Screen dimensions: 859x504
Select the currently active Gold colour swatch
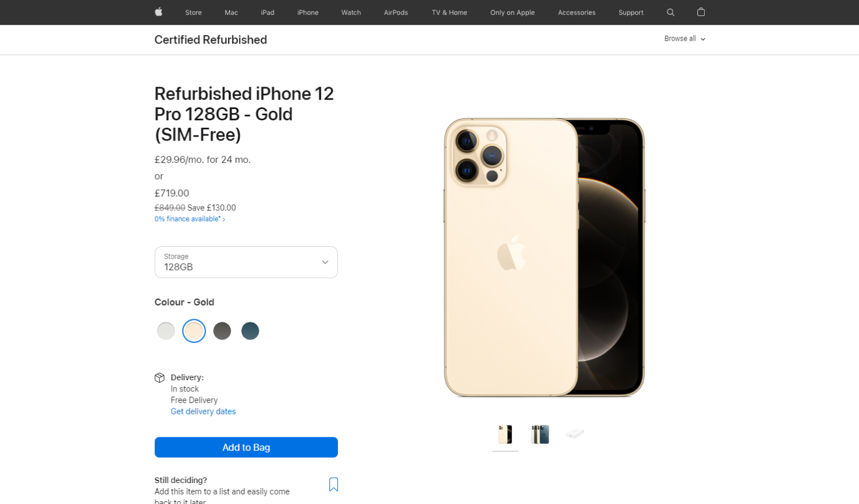194,331
